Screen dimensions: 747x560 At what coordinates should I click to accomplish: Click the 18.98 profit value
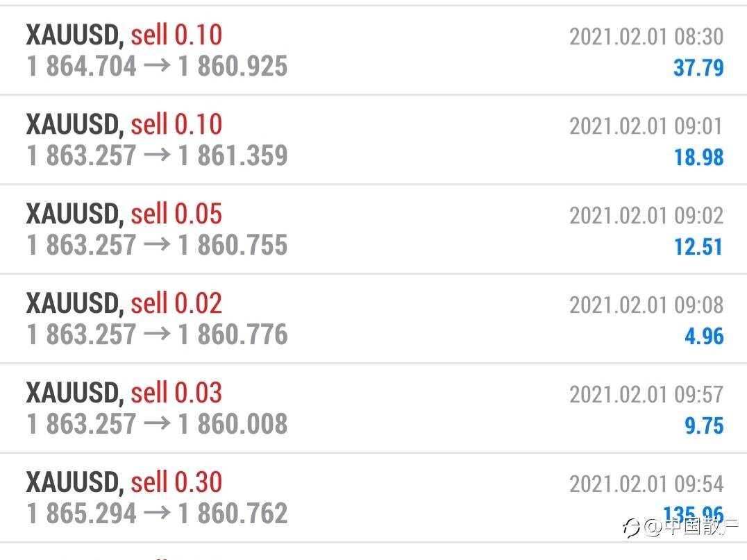tap(699, 157)
